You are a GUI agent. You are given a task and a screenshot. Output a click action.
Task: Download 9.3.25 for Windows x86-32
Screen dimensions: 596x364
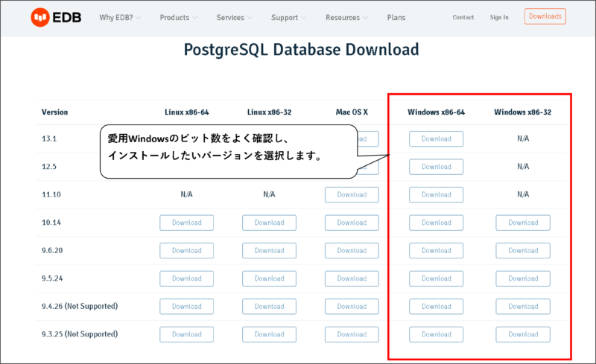[x=523, y=334]
